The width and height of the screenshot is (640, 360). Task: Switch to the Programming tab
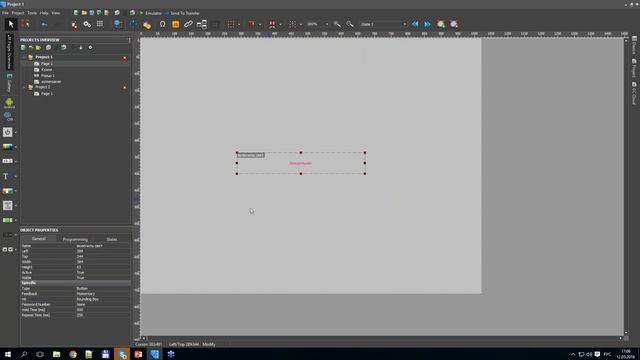pos(75,239)
